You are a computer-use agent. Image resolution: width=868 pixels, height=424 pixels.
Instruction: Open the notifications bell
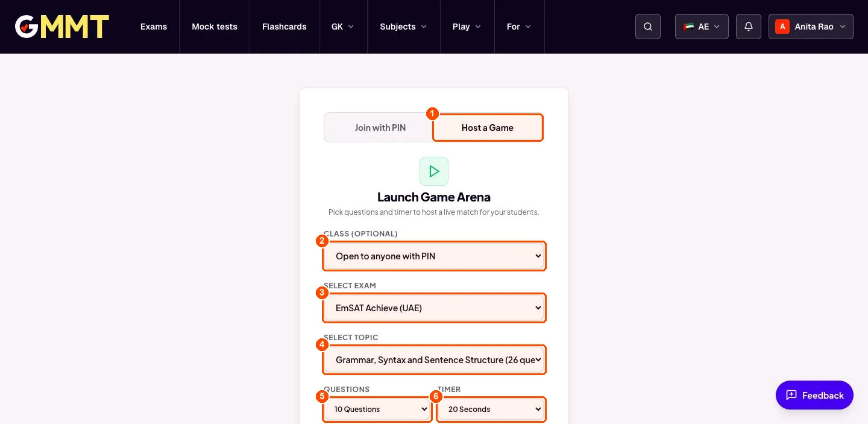point(749,27)
